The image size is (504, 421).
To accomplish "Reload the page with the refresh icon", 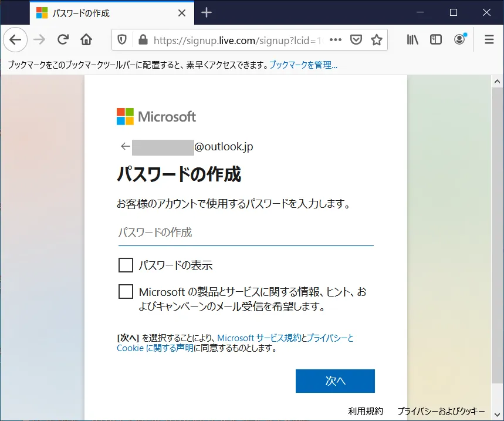I will pos(63,40).
